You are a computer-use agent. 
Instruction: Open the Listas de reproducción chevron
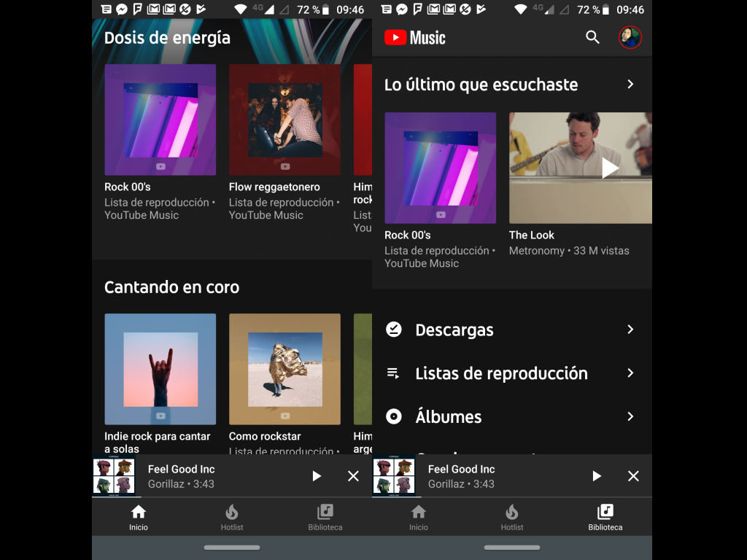630,373
